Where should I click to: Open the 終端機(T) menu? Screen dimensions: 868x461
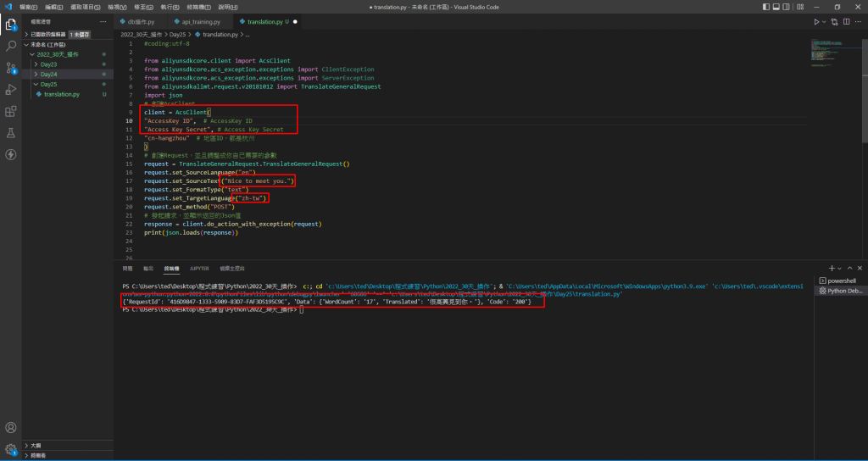pos(198,7)
